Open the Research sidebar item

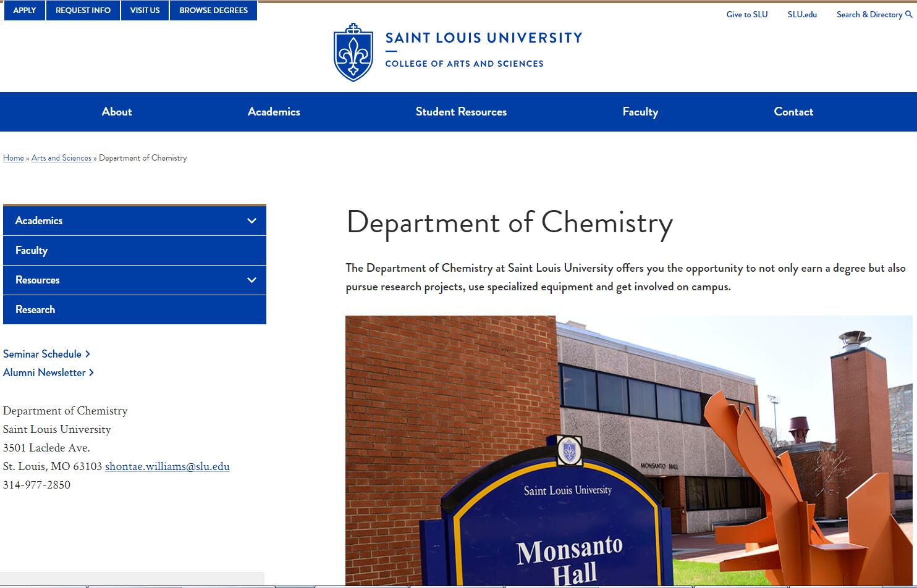[135, 309]
